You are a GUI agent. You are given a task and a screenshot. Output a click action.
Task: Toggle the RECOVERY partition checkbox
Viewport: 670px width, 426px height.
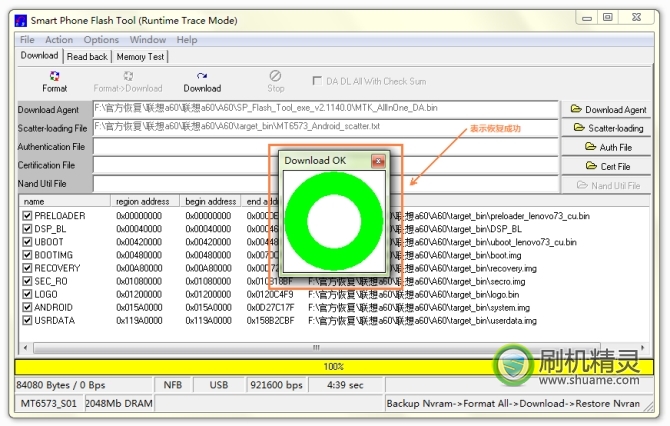pyautogui.click(x=27, y=268)
